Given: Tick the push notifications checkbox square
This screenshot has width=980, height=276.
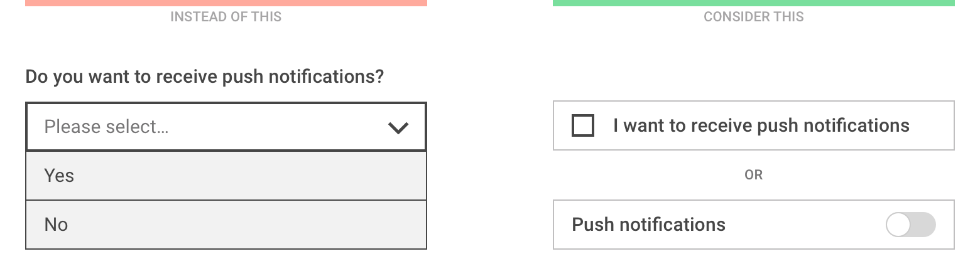Looking at the screenshot, I should tap(583, 126).
